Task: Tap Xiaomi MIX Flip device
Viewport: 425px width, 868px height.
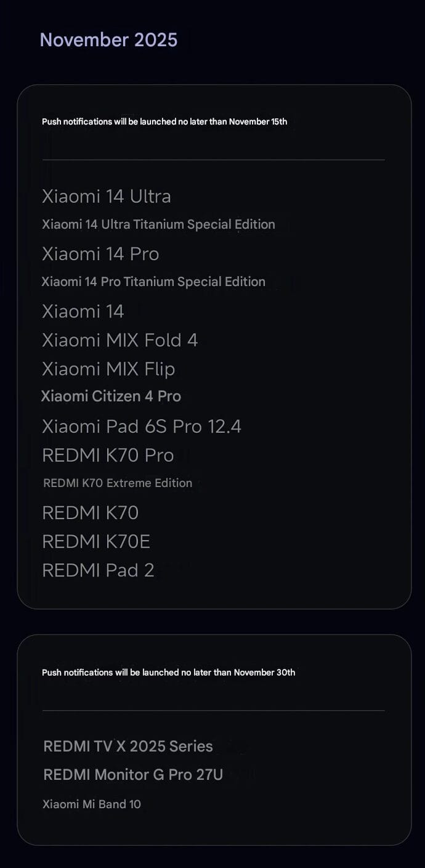Action: [x=108, y=369]
